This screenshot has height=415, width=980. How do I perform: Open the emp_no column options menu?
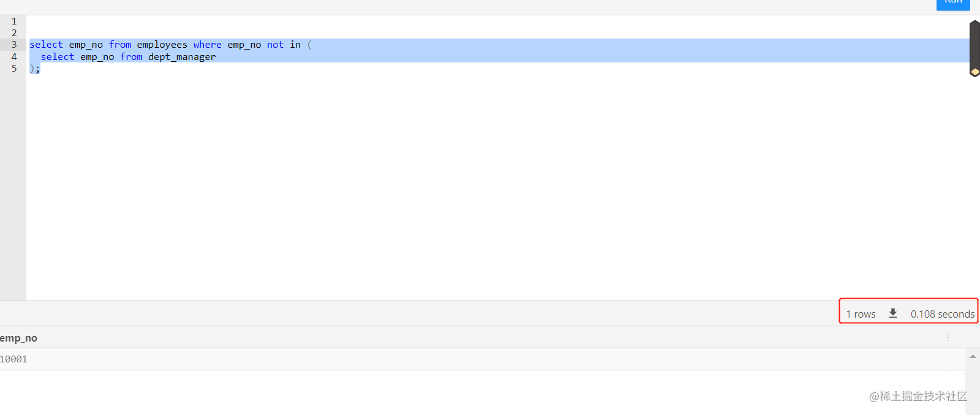948,337
